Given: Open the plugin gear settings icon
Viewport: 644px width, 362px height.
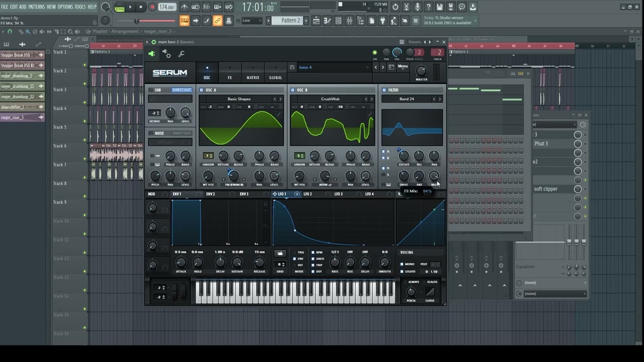Looking at the screenshot, I should (x=167, y=54).
